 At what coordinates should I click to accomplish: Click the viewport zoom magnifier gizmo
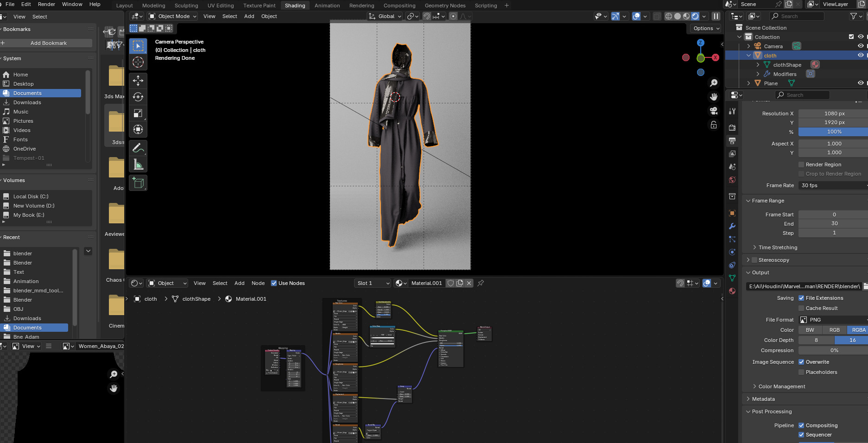(714, 83)
